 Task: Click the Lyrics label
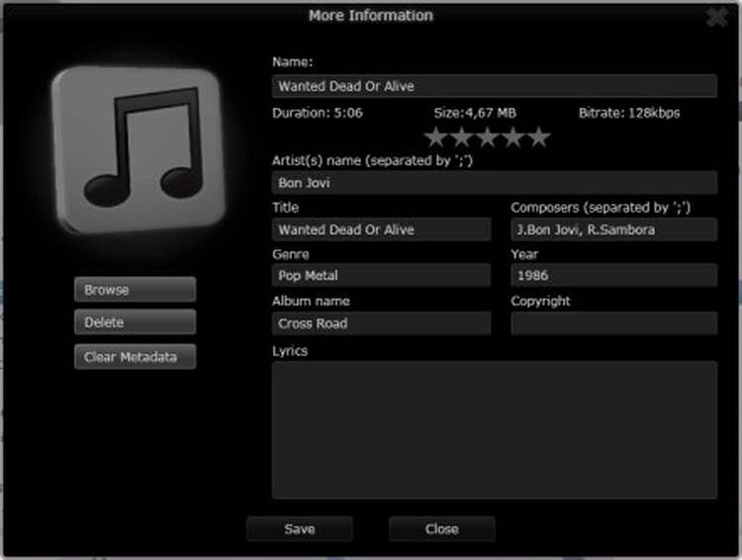tap(290, 351)
